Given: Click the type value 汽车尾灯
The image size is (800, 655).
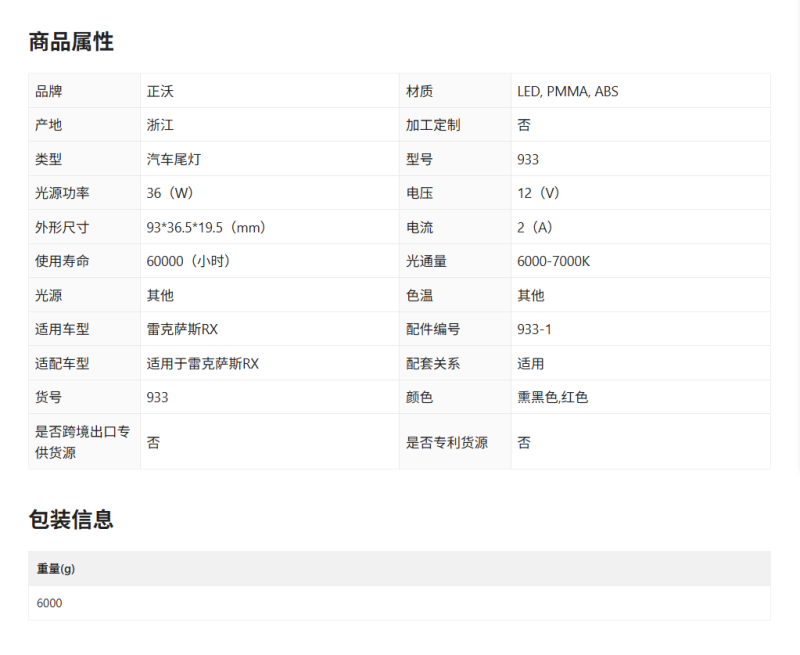Looking at the screenshot, I should [x=174, y=160].
